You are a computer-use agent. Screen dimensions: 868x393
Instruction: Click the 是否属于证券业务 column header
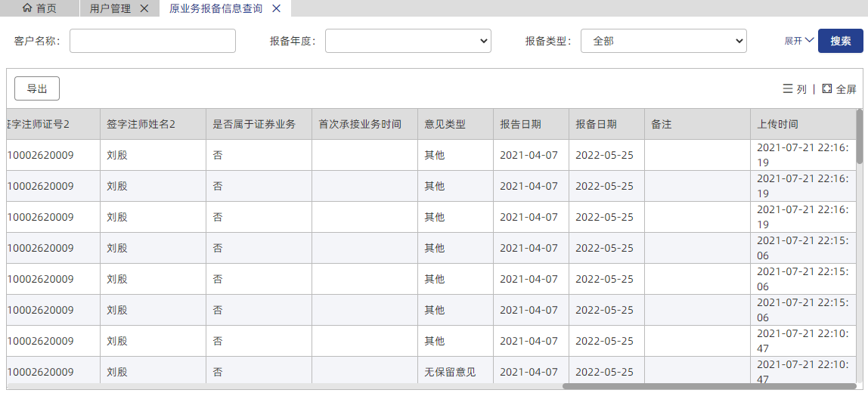point(254,124)
